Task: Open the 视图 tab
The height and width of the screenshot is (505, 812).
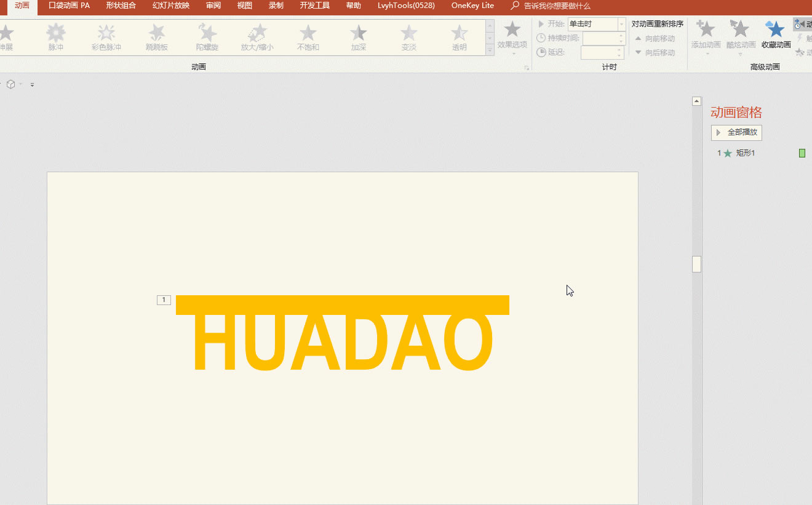Action: point(245,6)
